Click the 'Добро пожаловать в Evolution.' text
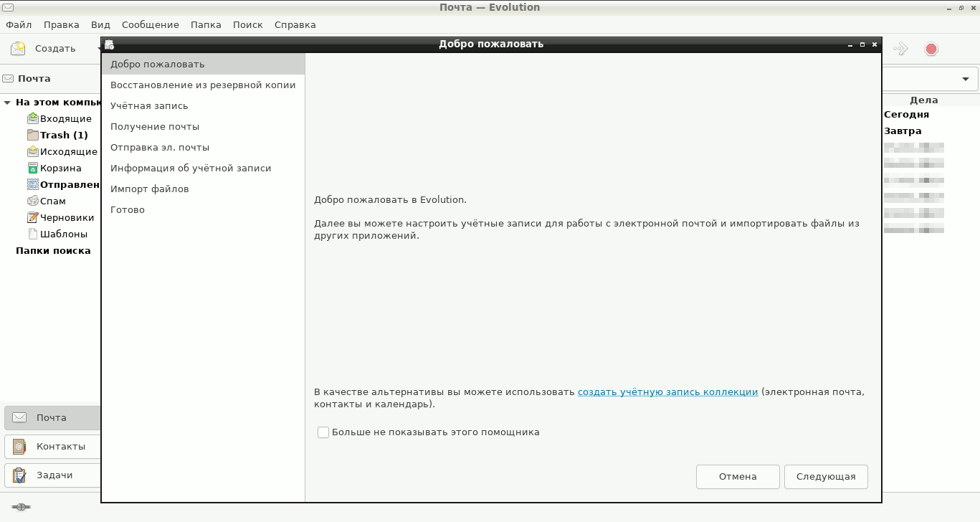 pyautogui.click(x=390, y=200)
